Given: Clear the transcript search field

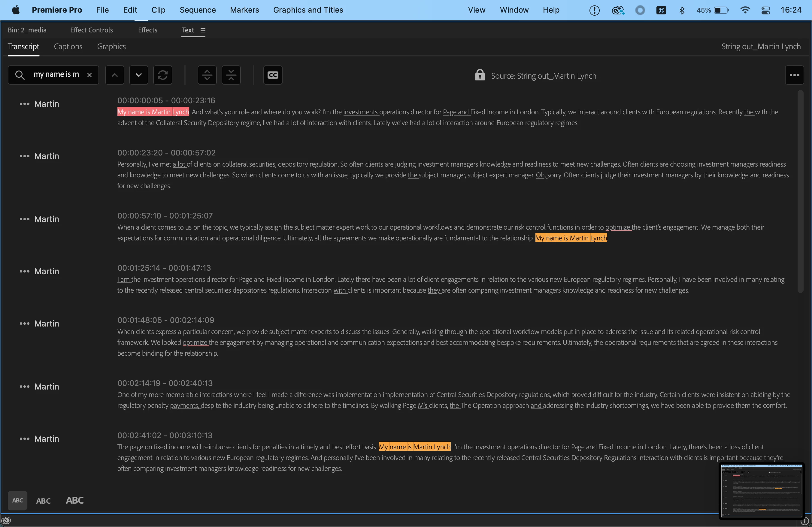Looking at the screenshot, I should [x=89, y=75].
